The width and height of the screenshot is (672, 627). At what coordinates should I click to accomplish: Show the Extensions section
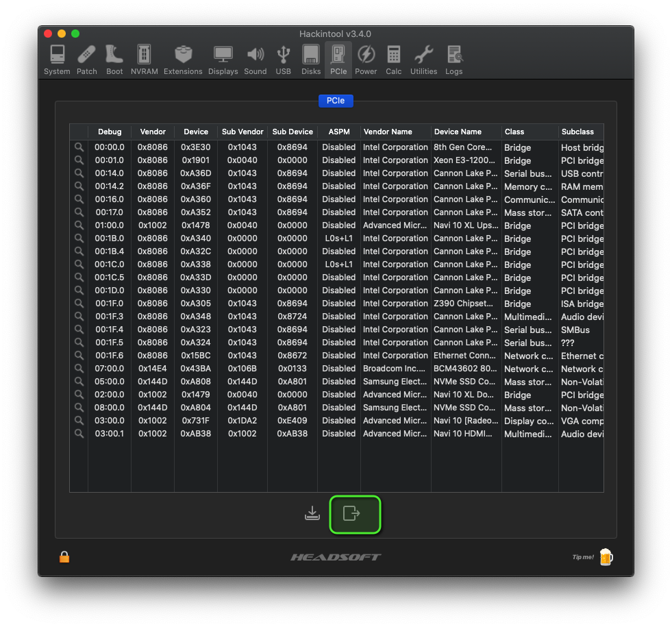coord(183,60)
